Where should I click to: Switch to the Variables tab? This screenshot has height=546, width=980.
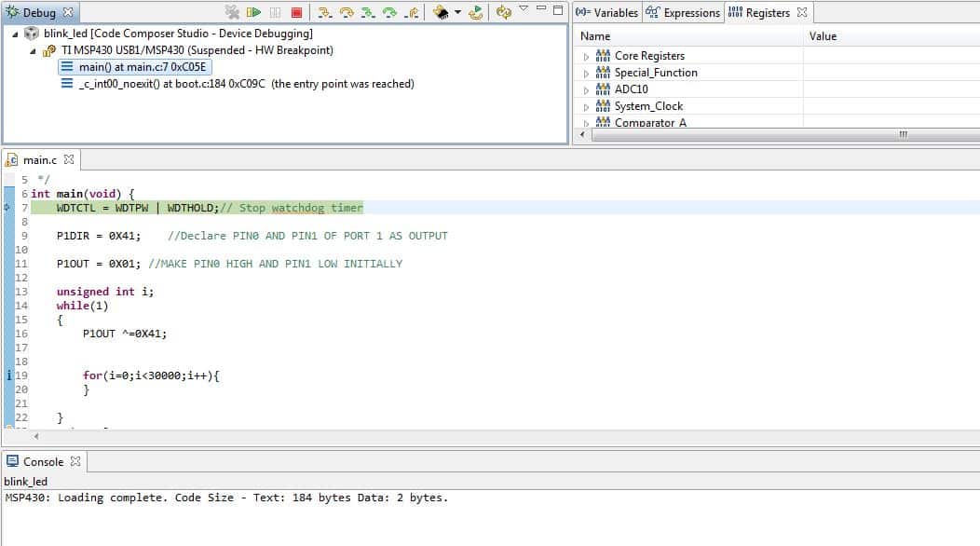point(604,12)
